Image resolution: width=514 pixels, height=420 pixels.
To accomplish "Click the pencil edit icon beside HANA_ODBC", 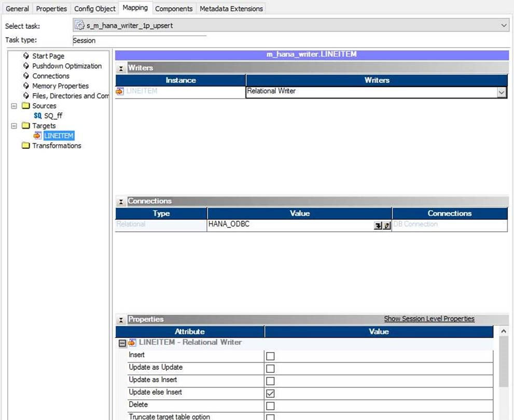I will pyautogui.click(x=387, y=226).
